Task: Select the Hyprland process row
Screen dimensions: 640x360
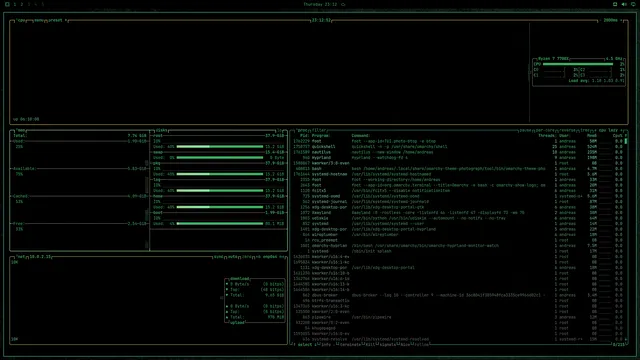Action: (x=458, y=158)
